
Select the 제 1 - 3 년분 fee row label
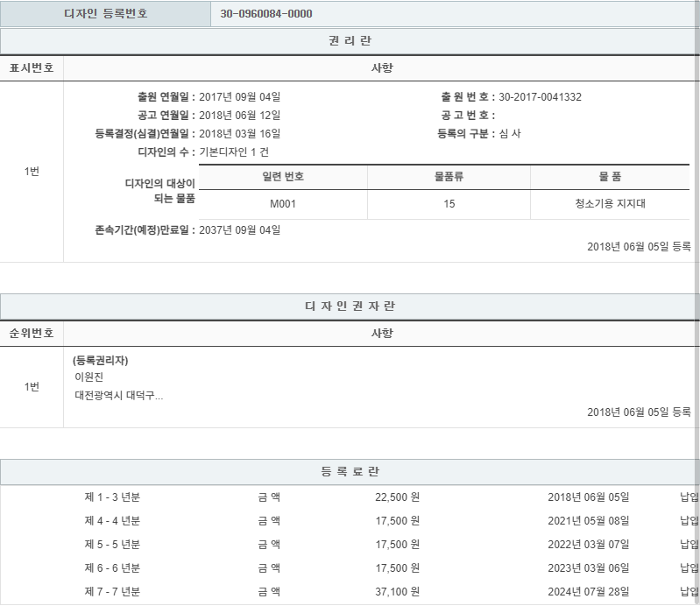[x=112, y=497]
